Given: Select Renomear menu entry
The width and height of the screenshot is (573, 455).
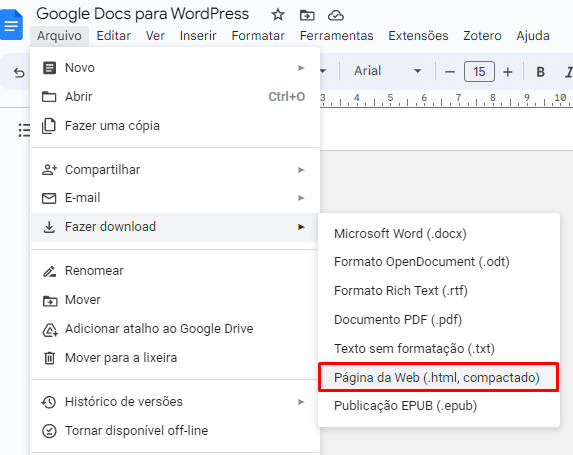Looking at the screenshot, I should [x=175, y=271].
